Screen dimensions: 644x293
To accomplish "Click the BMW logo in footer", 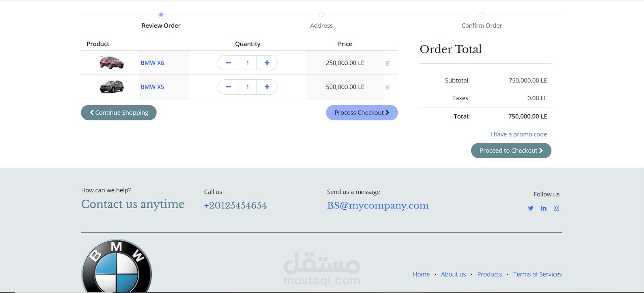I will [x=117, y=266].
